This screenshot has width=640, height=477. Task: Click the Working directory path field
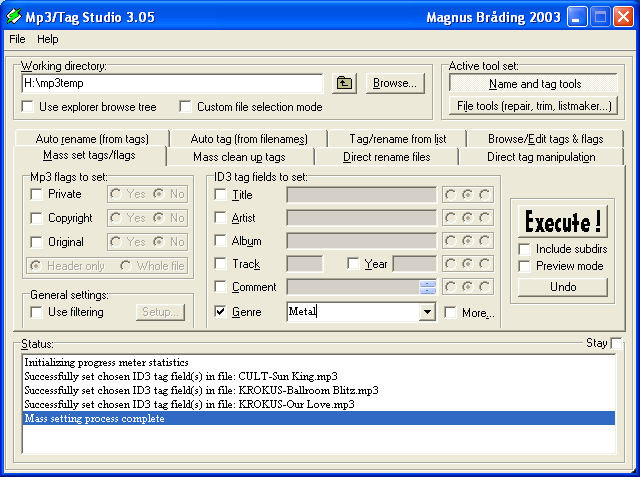[x=172, y=83]
